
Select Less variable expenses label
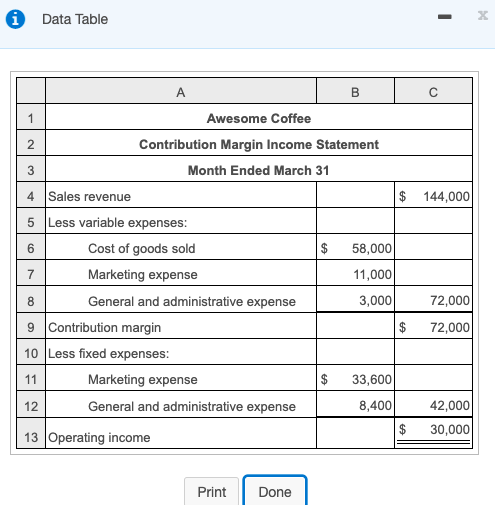click(x=118, y=222)
